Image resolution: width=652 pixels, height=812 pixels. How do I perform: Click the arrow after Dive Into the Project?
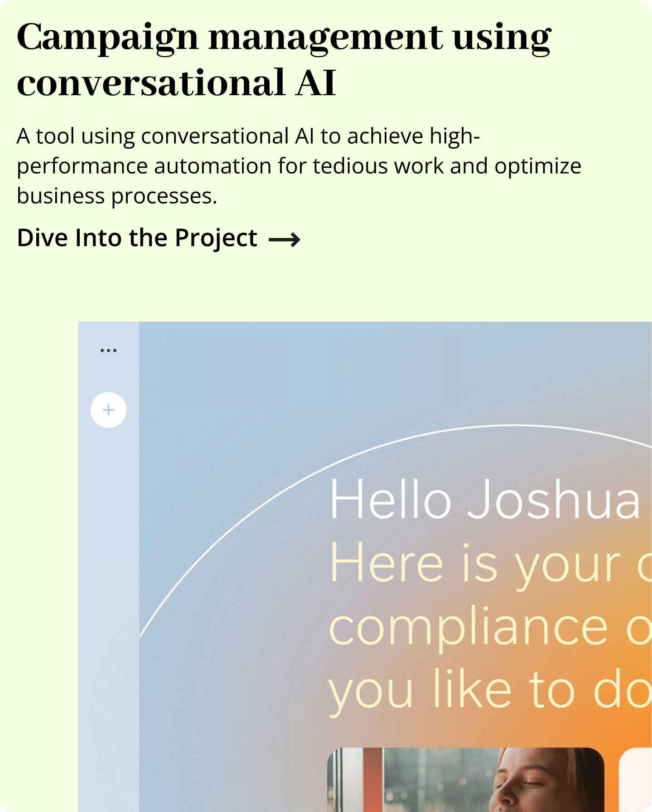pos(285,239)
